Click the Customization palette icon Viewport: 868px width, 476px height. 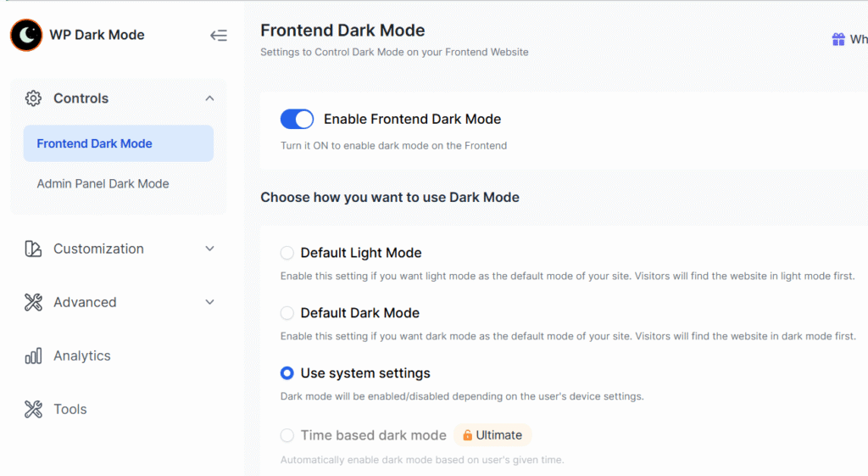click(x=33, y=249)
